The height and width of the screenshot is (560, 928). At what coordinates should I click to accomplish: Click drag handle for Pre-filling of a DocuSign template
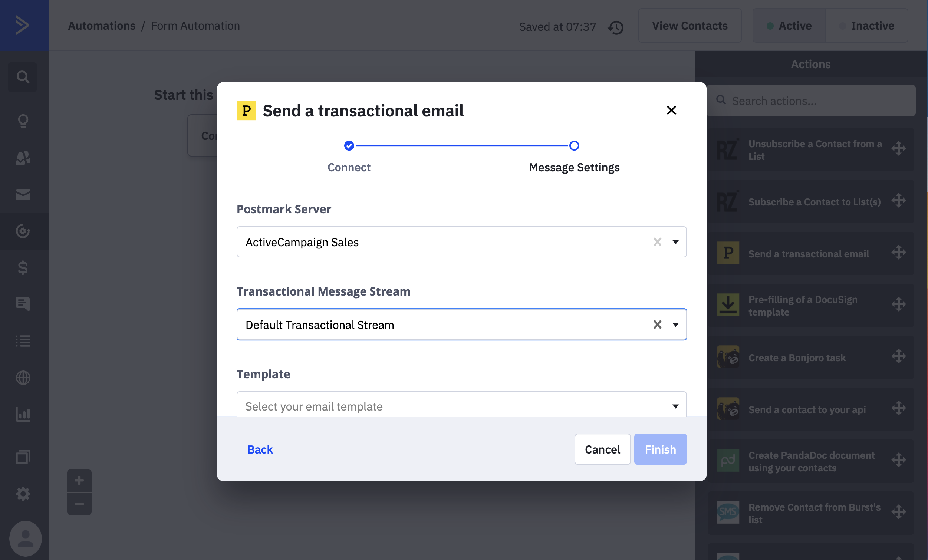(x=899, y=304)
